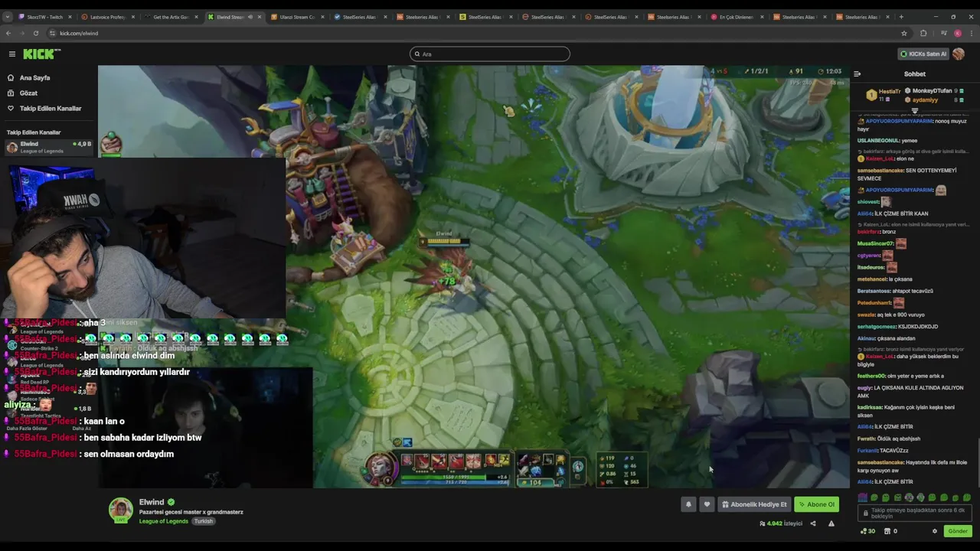Viewport: 980px width, 551px height.
Task: Click username feathers00 in chat
Action: (871, 376)
